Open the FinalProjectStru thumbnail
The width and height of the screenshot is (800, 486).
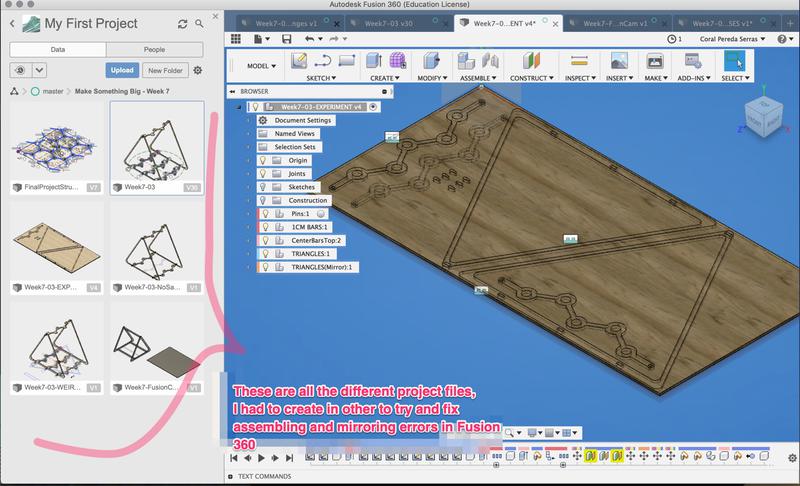pos(56,148)
